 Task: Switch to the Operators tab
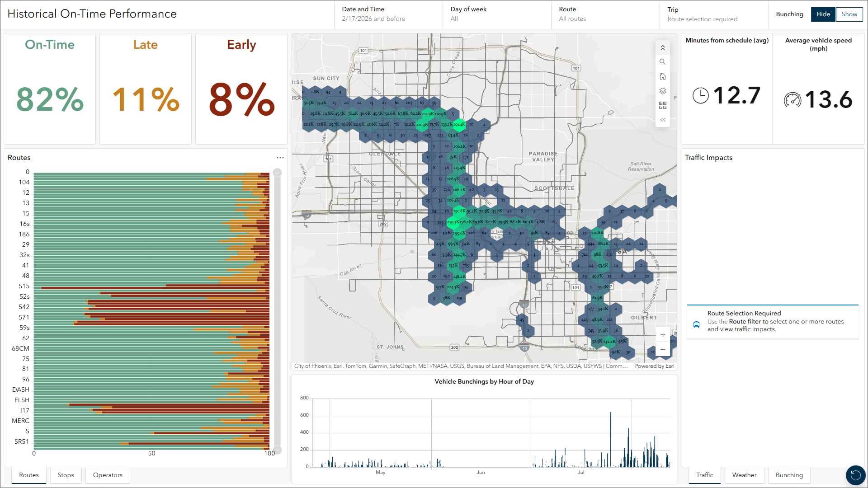point(108,475)
